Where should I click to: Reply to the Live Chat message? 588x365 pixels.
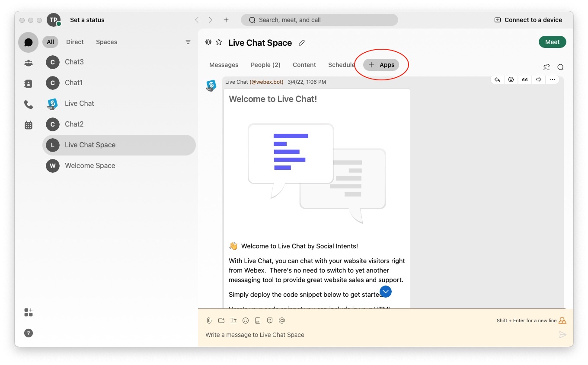(x=497, y=79)
